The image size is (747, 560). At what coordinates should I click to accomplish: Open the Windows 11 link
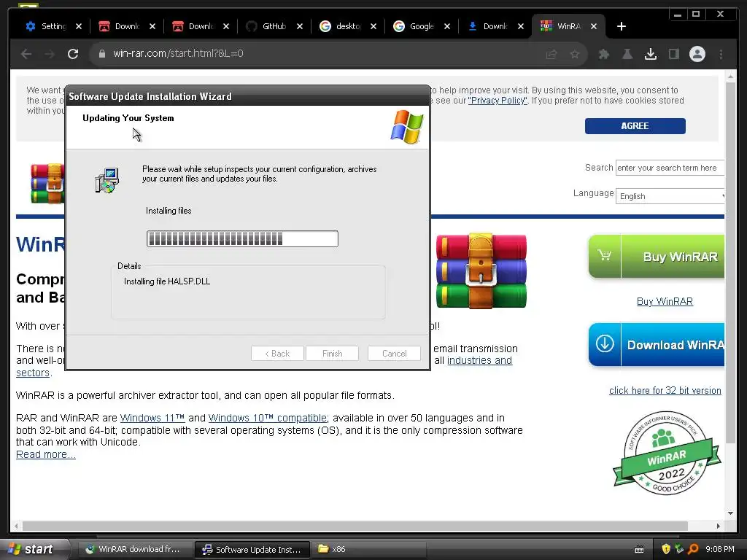coord(152,418)
